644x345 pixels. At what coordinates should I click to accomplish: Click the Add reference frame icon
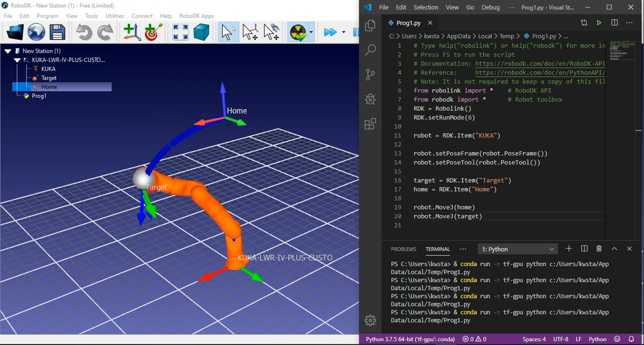(132, 32)
